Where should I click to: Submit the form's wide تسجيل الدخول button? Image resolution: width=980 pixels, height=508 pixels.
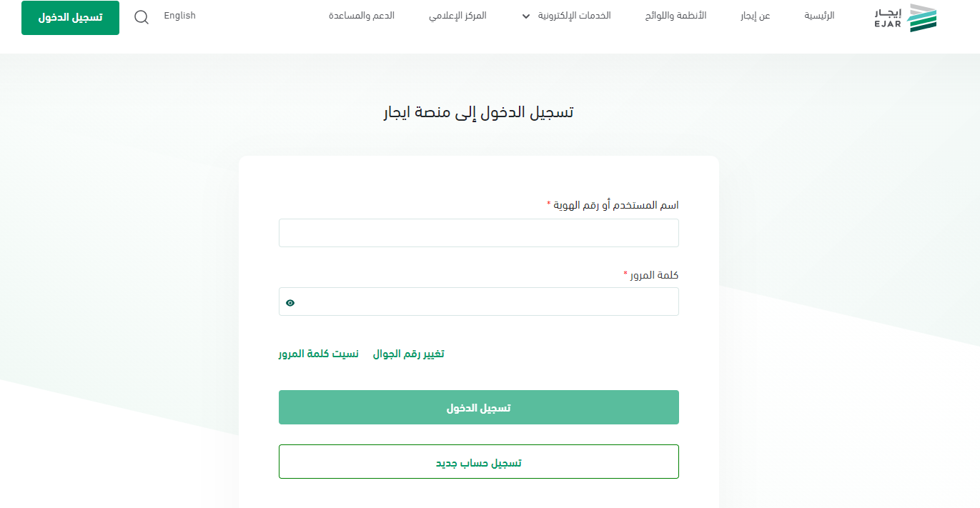pos(478,407)
